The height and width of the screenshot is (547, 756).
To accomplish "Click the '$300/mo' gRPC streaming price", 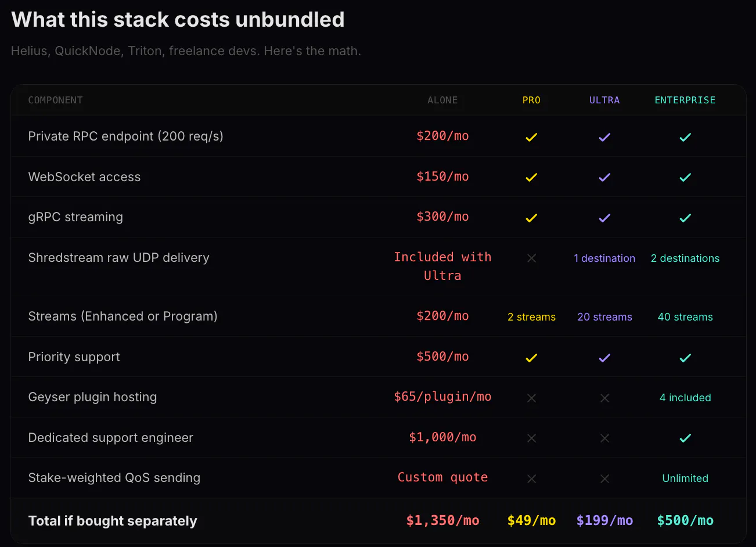I will point(442,217).
